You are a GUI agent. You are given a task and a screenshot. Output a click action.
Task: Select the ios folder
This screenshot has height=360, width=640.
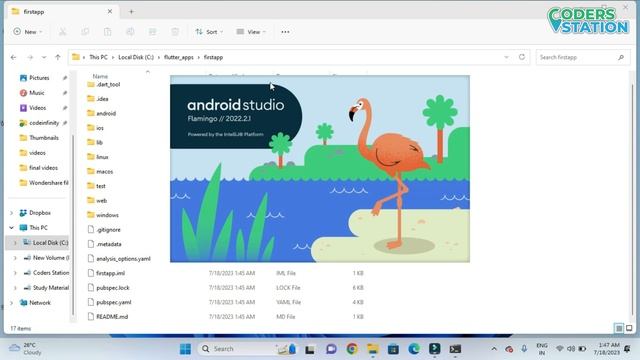pos(100,128)
